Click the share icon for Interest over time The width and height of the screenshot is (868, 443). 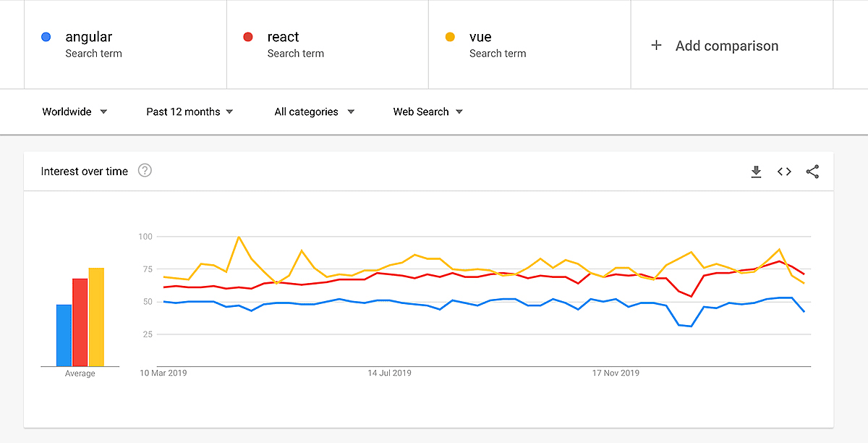(x=812, y=172)
